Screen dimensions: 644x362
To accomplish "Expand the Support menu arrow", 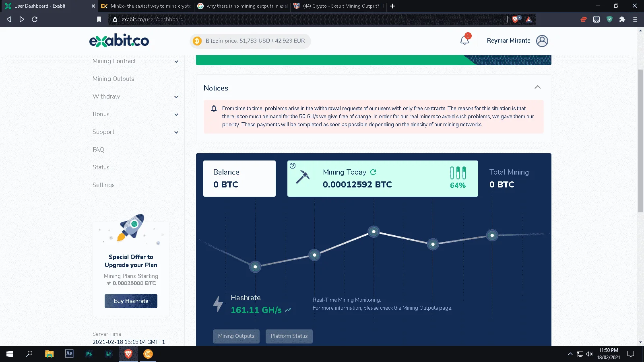I will click(x=176, y=132).
